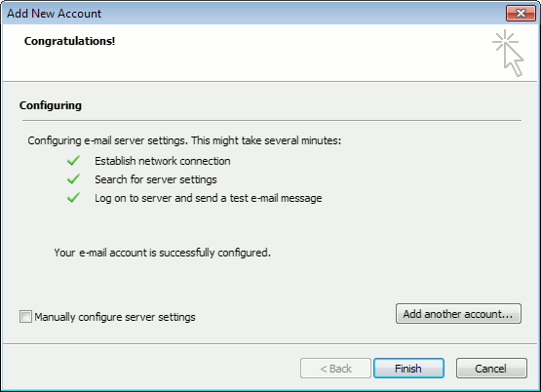Enable Manually configure server settings checkbox
The width and height of the screenshot is (541, 392).
[x=25, y=317]
